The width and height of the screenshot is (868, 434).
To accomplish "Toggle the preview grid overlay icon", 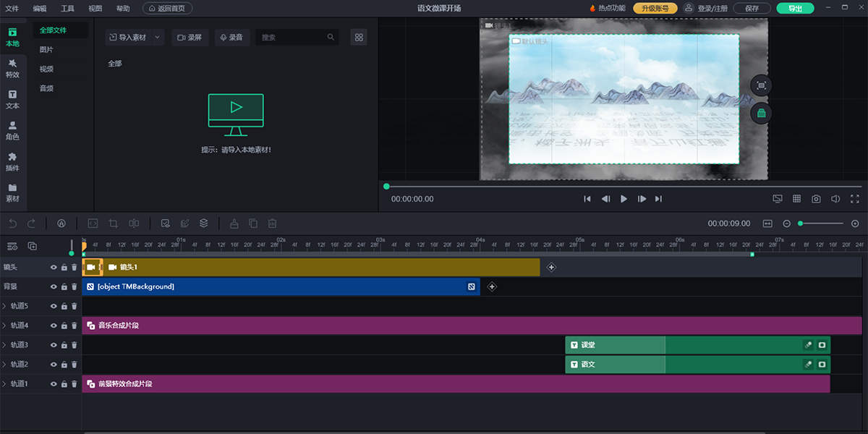I will click(796, 199).
